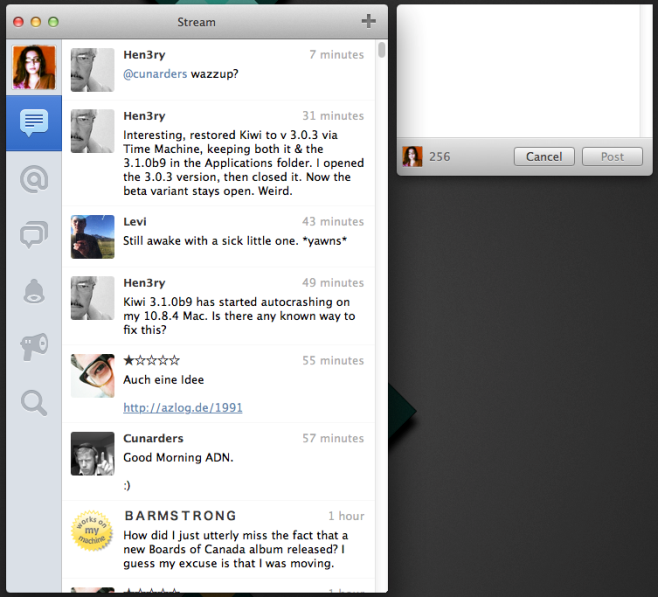Click the 'Good Morning ADN.' post text
This screenshot has width=658, height=597.
[x=178, y=457]
